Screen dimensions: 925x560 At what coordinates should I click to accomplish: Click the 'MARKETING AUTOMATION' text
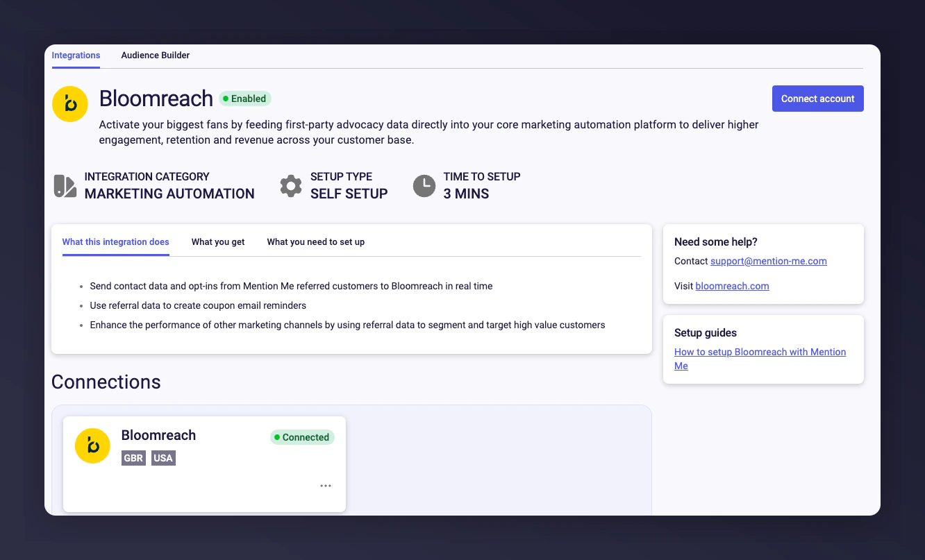pos(169,194)
